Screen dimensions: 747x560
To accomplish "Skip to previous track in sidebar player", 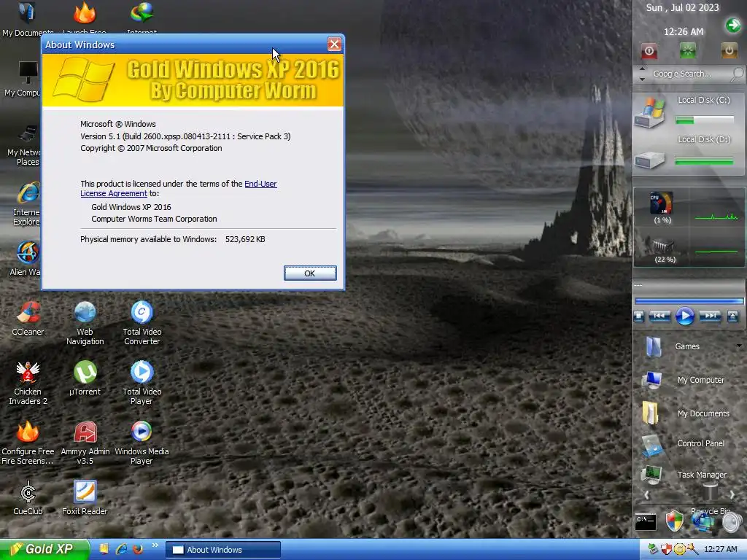I will [x=659, y=316].
